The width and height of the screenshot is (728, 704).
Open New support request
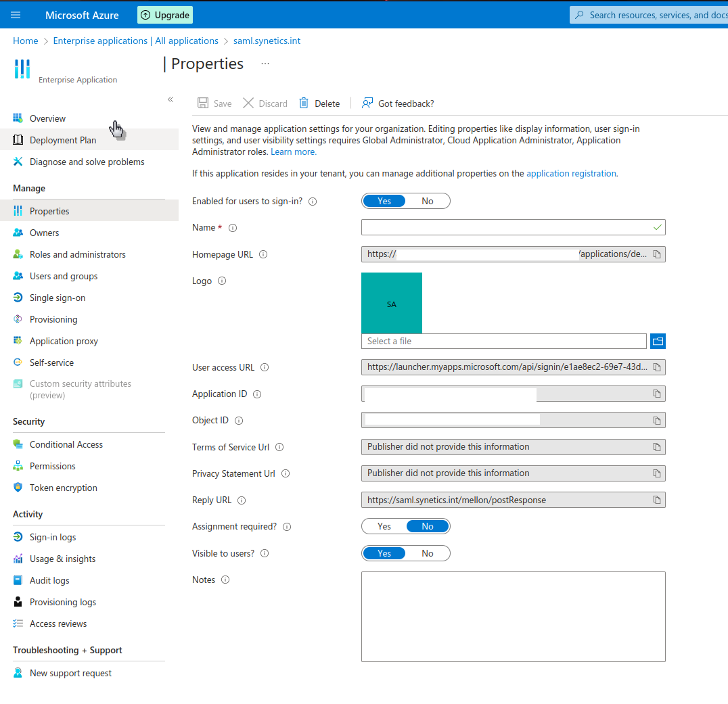click(x=89, y=674)
